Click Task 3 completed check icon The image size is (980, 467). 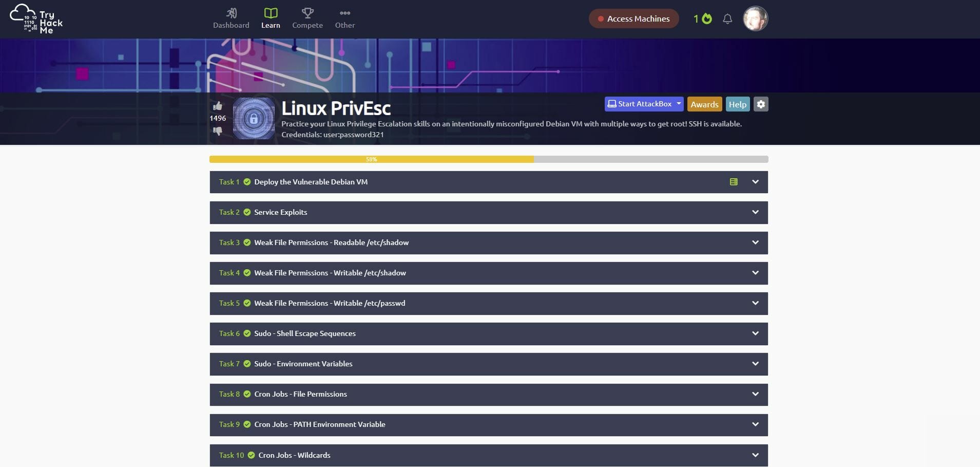point(247,242)
